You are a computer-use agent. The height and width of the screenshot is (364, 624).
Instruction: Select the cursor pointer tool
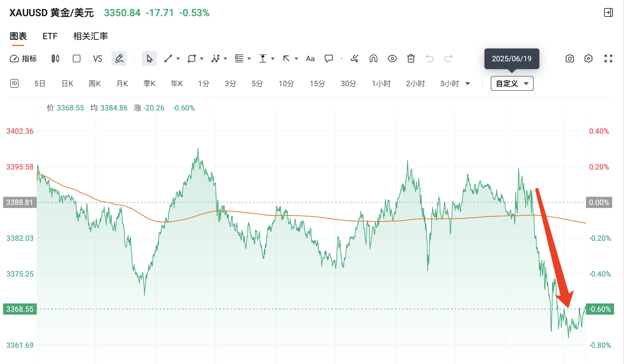pos(149,58)
